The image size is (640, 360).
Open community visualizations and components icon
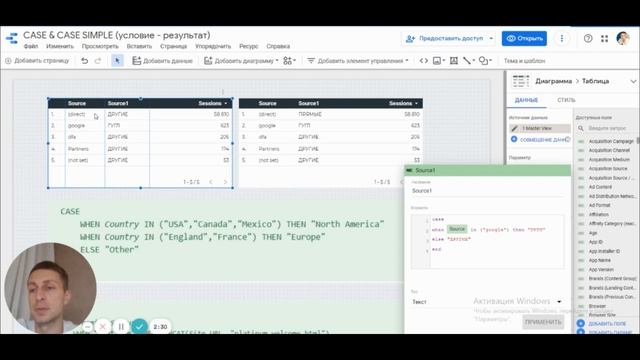tap(289, 61)
